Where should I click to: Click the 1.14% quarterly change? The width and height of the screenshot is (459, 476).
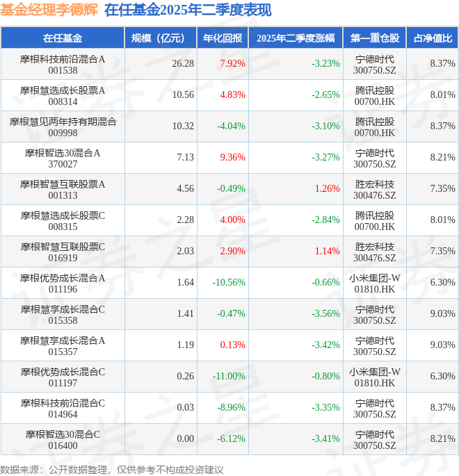click(328, 251)
